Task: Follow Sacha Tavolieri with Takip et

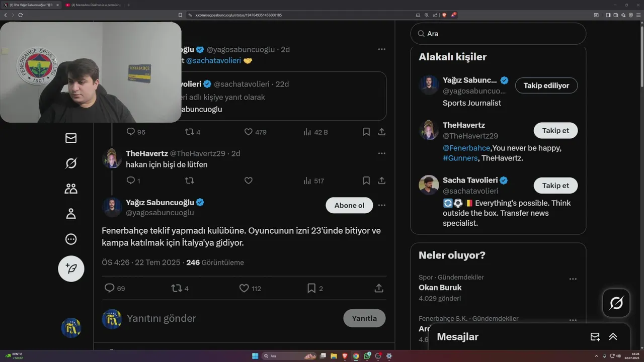Action: (555, 186)
